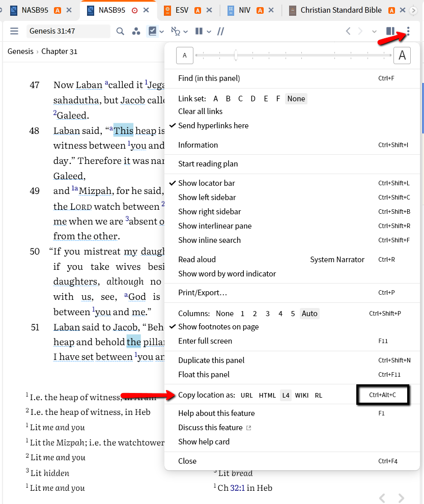Screen dimensions: 424x504
Task: Open the panel hamburger menu
Action: 14,31
